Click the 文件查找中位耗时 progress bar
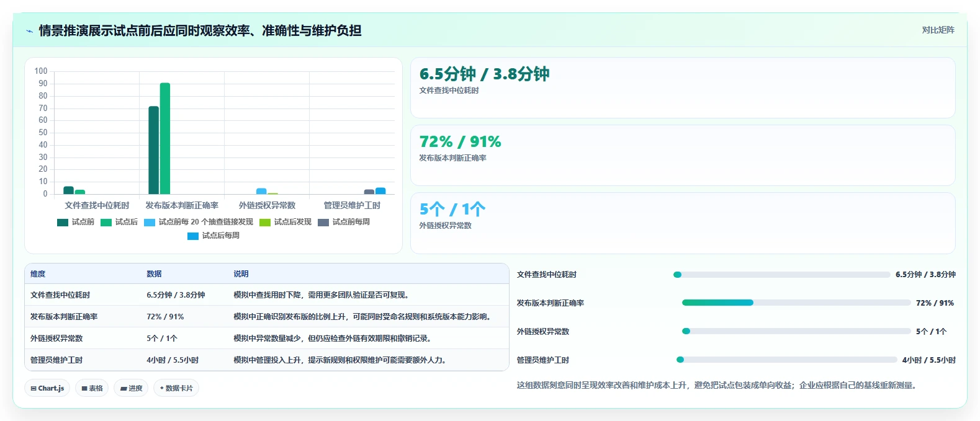This screenshot has width=980, height=421. click(782, 275)
